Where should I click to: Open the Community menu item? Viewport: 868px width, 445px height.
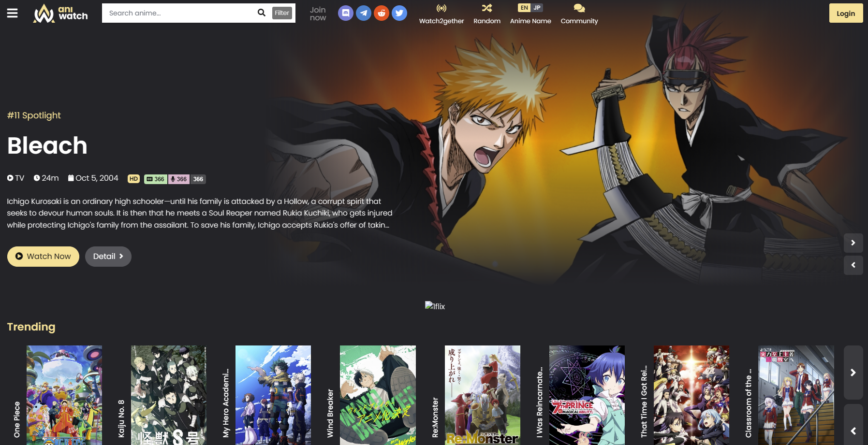pyautogui.click(x=579, y=14)
